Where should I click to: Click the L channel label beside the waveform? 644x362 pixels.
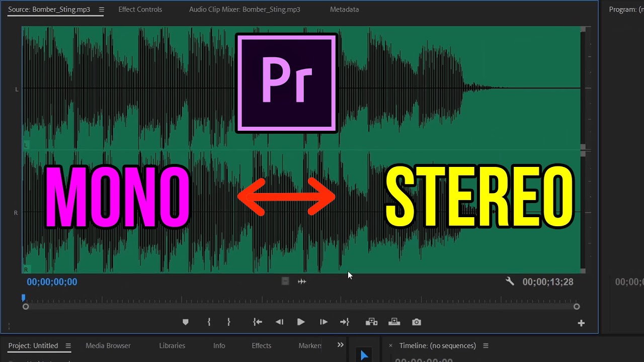click(x=17, y=89)
